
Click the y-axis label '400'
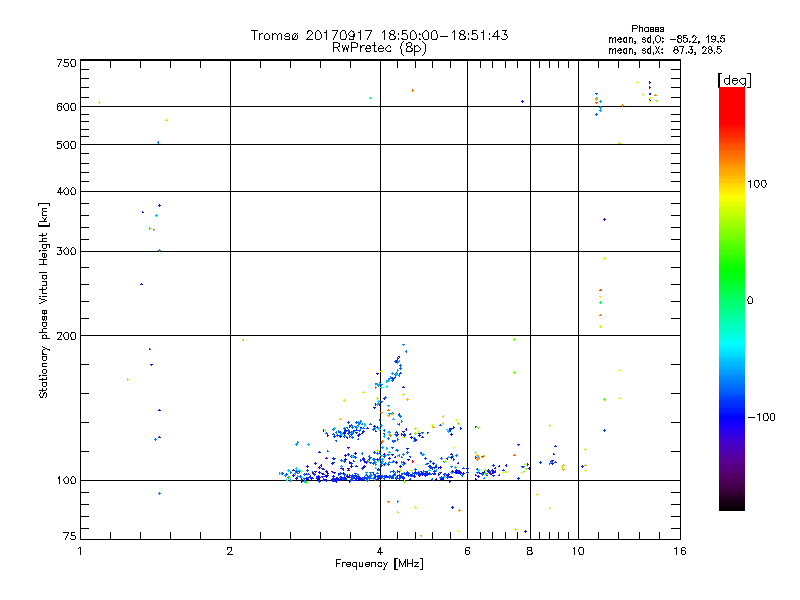pyautogui.click(x=66, y=191)
